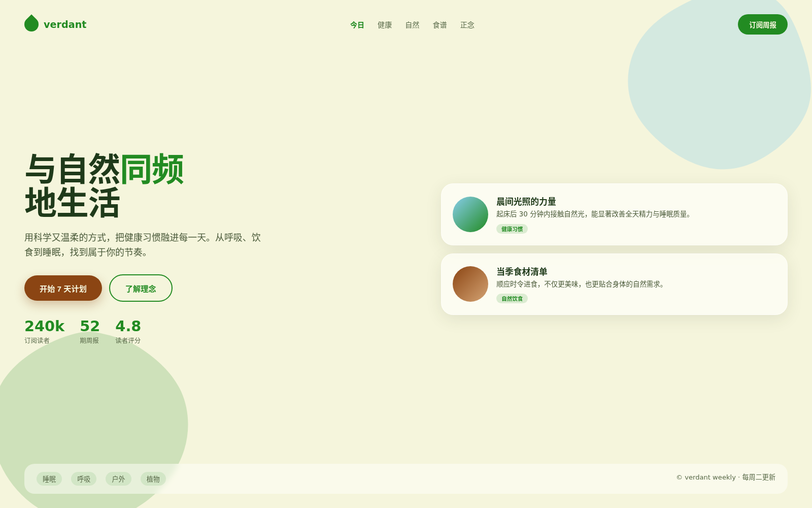Select the 正念 nav item
The height and width of the screenshot is (508, 812).
[467, 25]
